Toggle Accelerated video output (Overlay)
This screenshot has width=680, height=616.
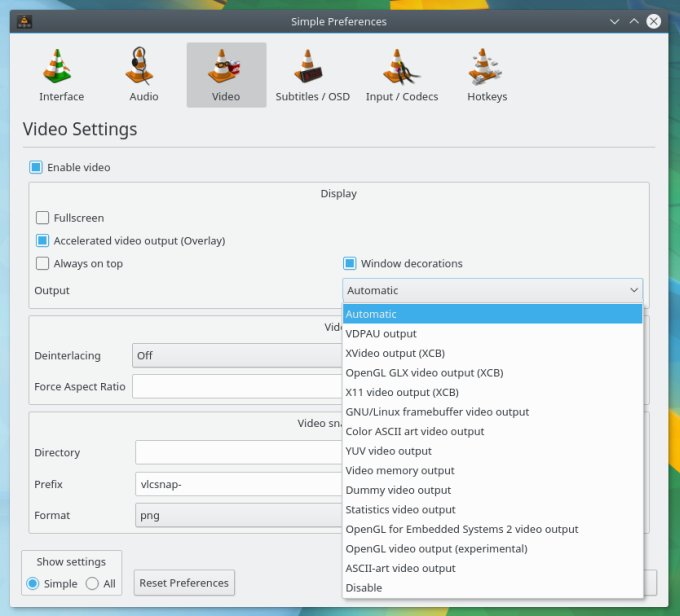(x=42, y=241)
